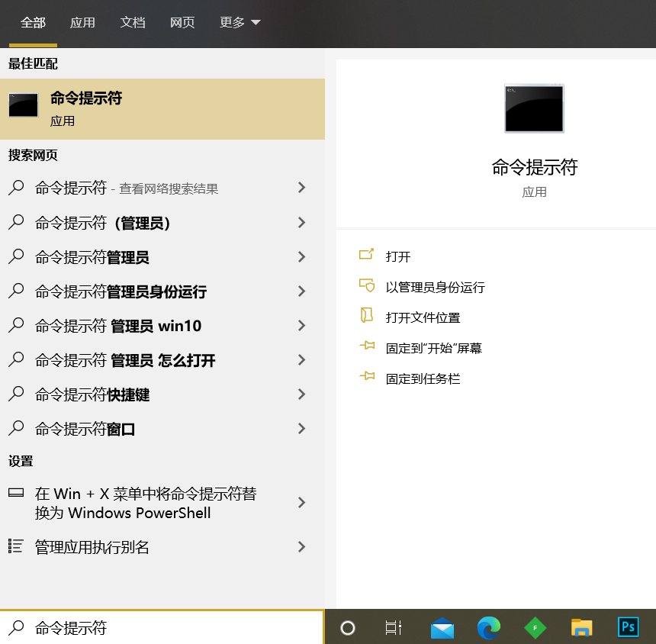The image size is (656, 644).
Task: Click the green diamond app icon on taskbar
Action: point(535,627)
